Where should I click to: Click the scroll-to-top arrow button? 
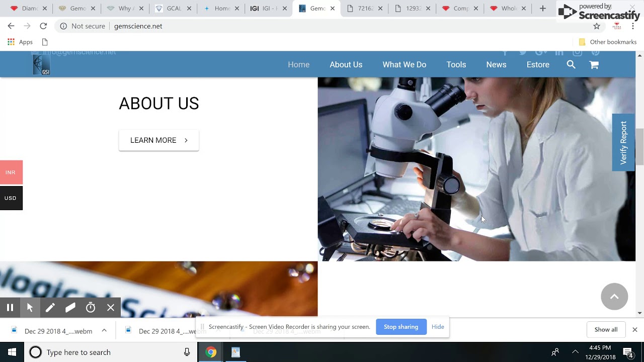click(614, 297)
